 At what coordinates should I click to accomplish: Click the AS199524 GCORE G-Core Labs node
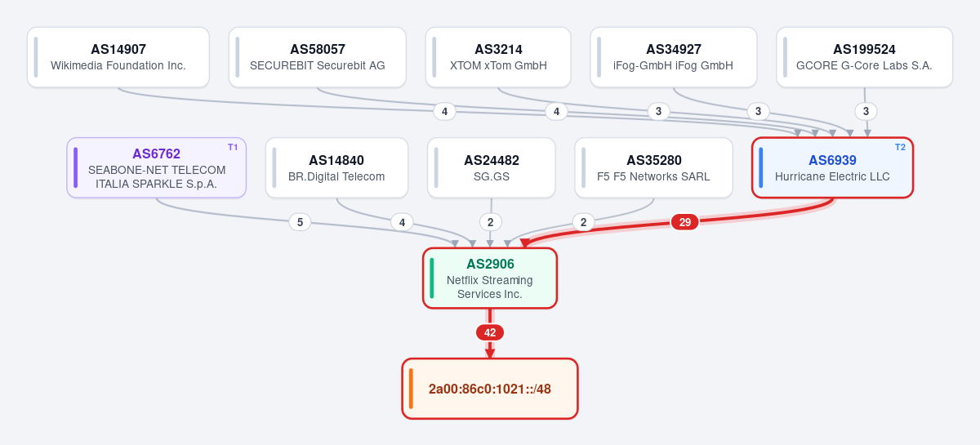(x=865, y=57)
